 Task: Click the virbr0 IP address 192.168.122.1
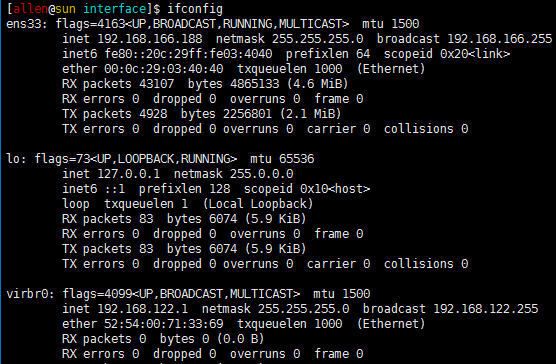pos(143,309)
